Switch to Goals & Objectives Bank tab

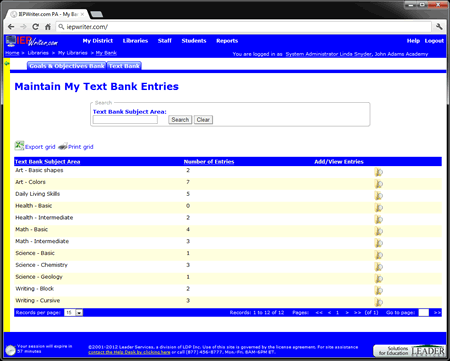67,66
